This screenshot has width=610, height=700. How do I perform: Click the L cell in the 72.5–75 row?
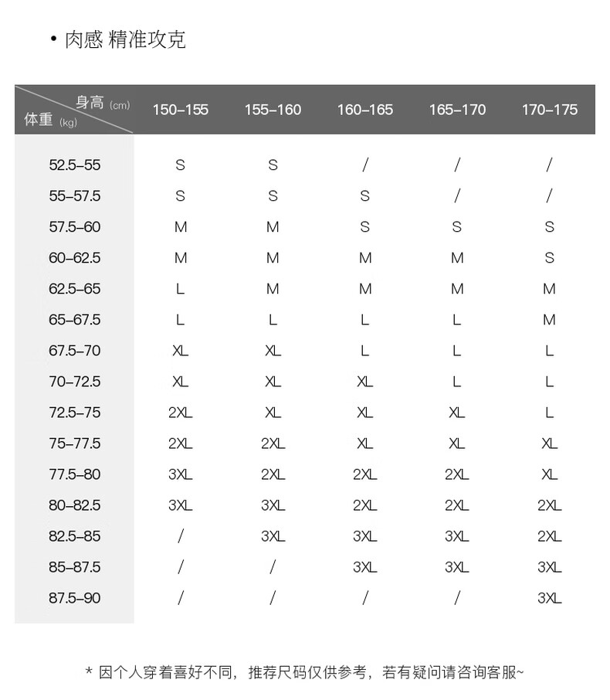coord(549,413)
